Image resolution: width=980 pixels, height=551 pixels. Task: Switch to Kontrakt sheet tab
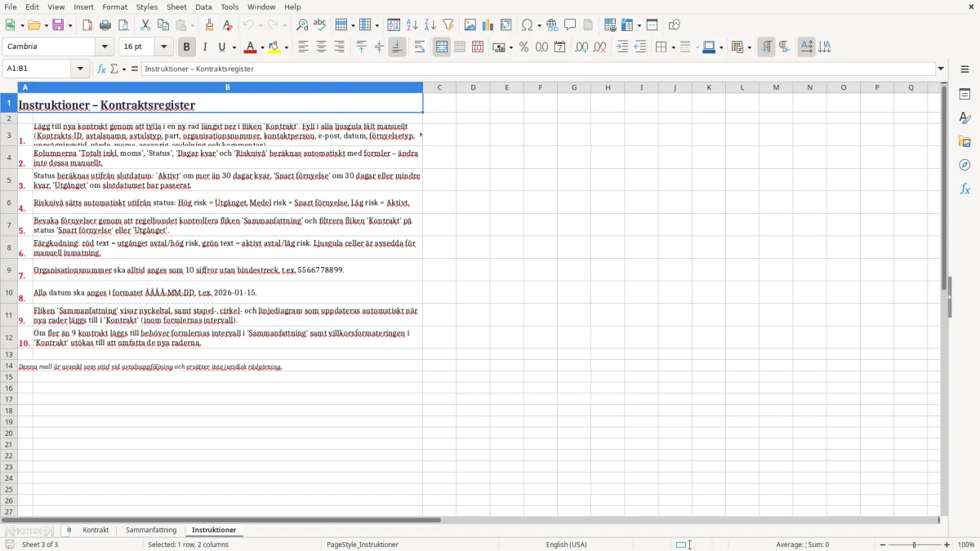click(96, 530)
